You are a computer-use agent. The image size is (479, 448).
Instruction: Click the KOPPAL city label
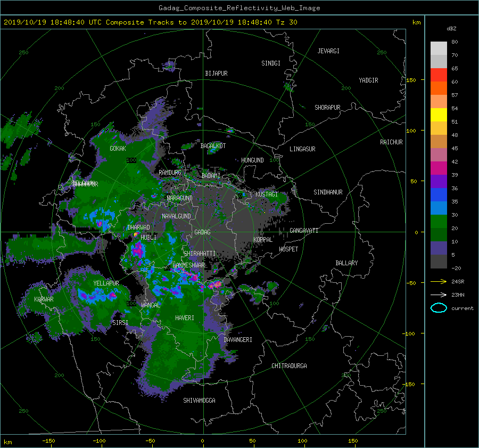(263, 240)
